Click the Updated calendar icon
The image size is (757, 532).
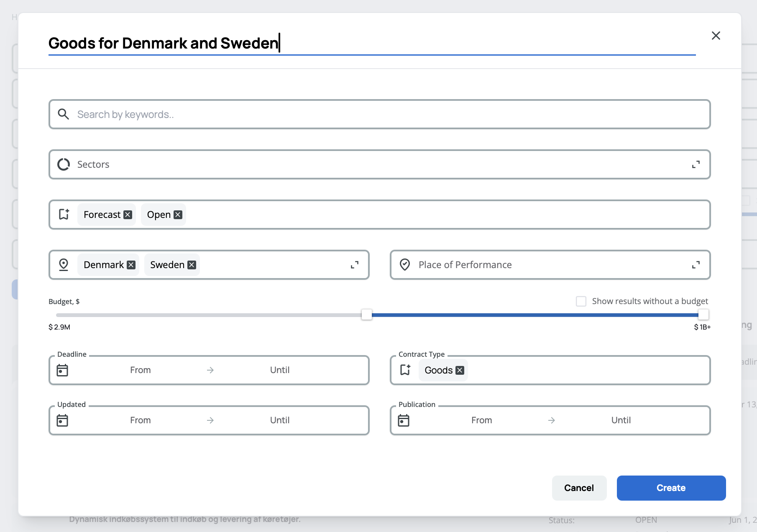click(62, 420)
